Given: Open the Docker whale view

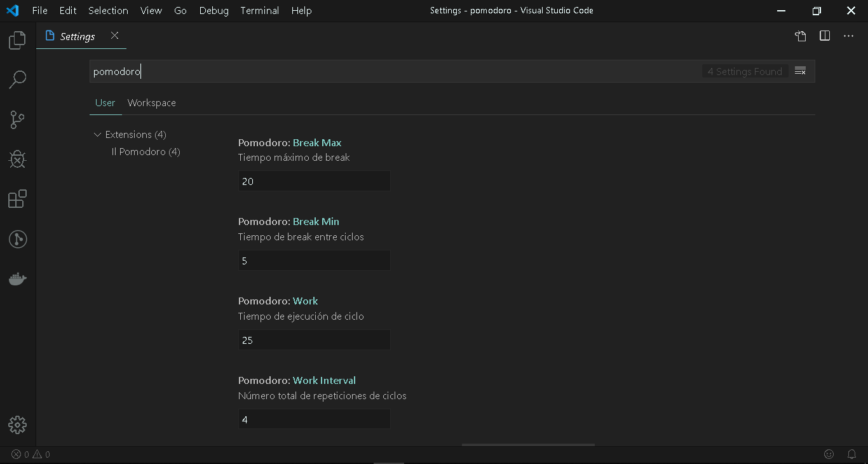Looking at the screenshot, I should (x=17, y=278).
